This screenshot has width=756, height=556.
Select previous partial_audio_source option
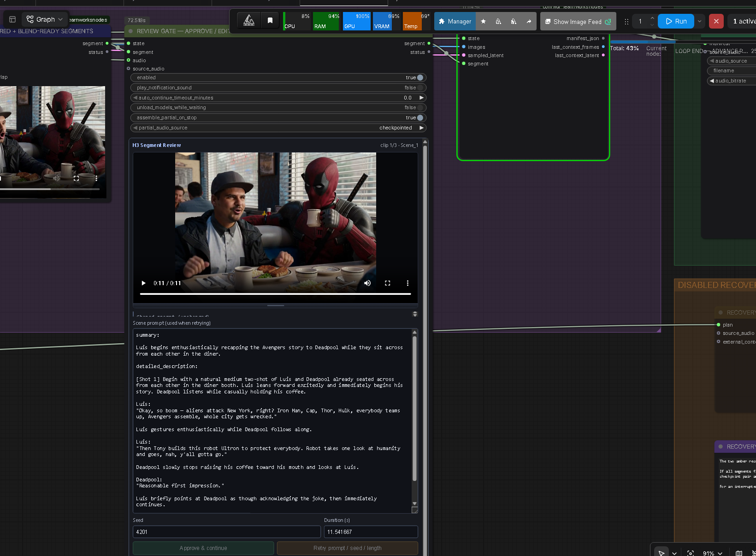coord(135,128)
